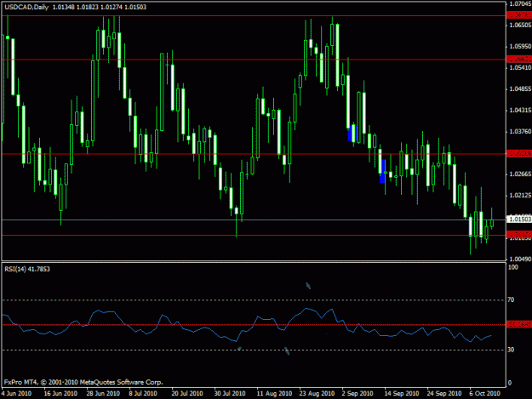This screenshot has width=532, height=399.
Task: Click the RSI scale value 100
Action: tap(513, 267)
